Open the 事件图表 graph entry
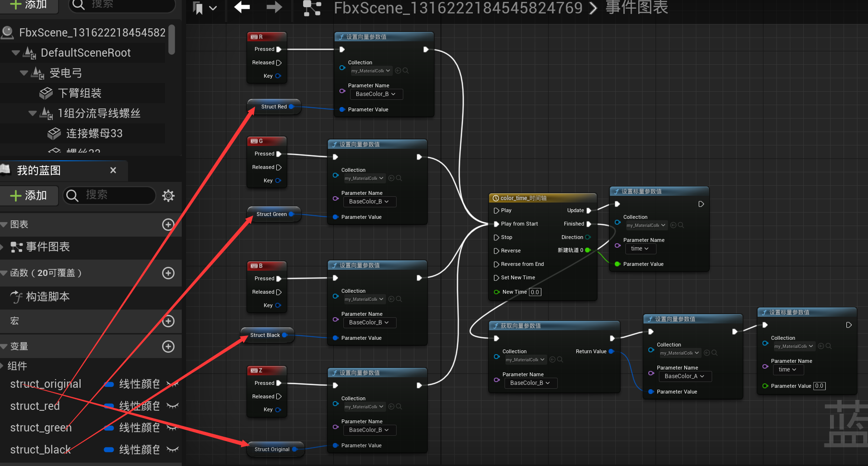This screenshot has width=868, height=466. pyautogui.click(x=47, y=247)
